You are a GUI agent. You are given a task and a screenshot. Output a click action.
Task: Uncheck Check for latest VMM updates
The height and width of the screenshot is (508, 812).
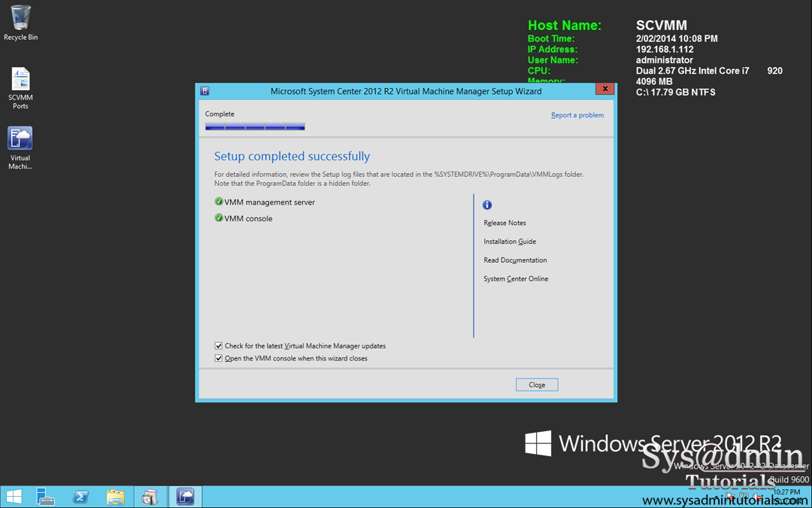point(219,345)
